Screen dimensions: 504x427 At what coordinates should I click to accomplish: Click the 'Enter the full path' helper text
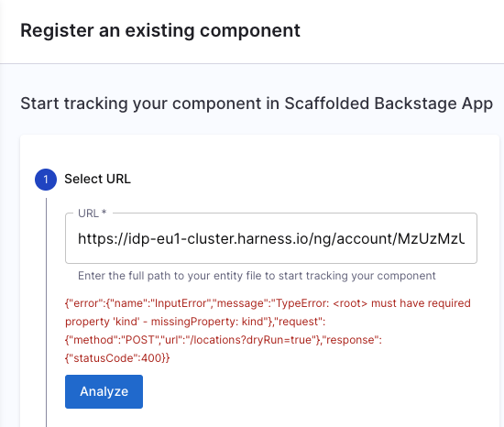coord(257,276)
